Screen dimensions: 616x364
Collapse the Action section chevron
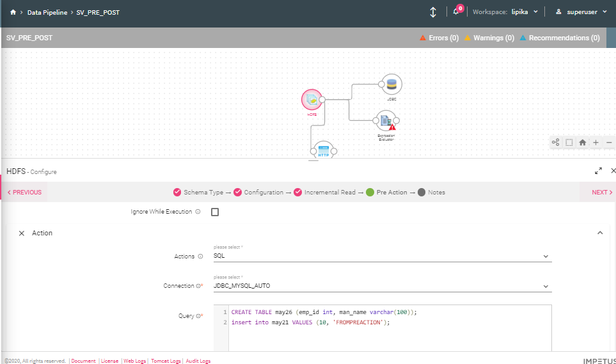click(x=600, y=233)
